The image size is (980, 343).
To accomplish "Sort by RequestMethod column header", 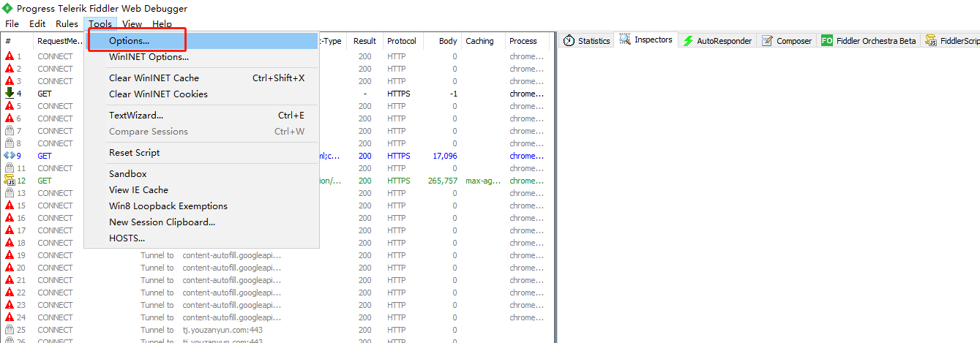I will [60, 41].
